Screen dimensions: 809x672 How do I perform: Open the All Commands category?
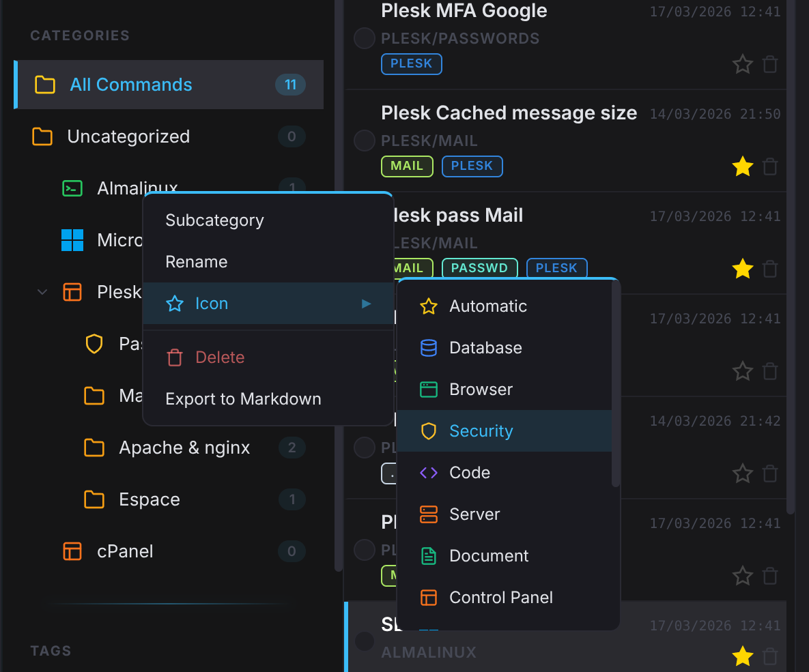point(169,85)
